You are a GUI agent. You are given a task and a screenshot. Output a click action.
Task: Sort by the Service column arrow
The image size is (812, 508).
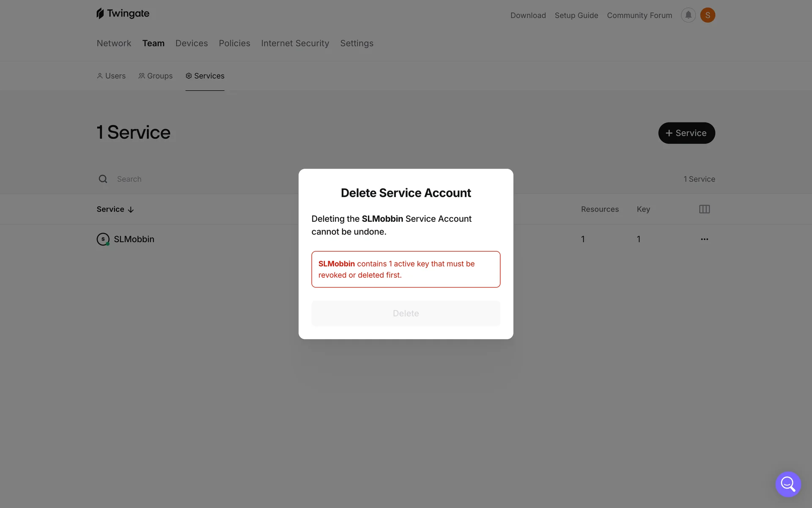[x=131, y=210]
